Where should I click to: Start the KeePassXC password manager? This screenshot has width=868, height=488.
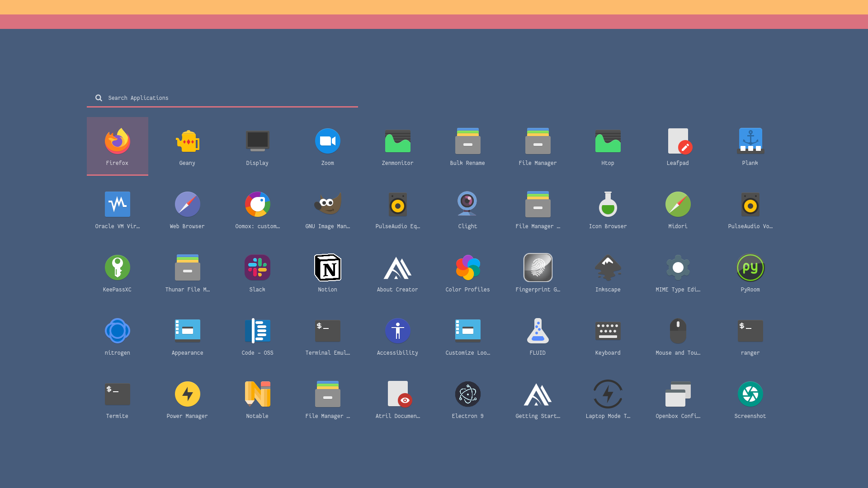117,272
